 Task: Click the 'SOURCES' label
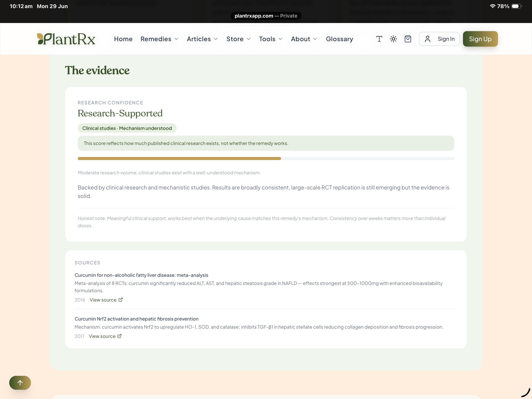[x=87, y=263]
